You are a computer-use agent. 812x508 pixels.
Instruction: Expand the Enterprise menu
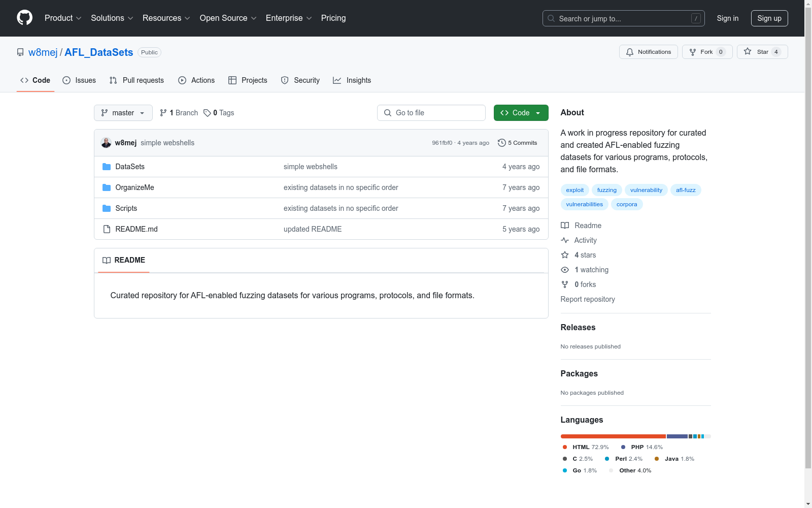point(289,18)
